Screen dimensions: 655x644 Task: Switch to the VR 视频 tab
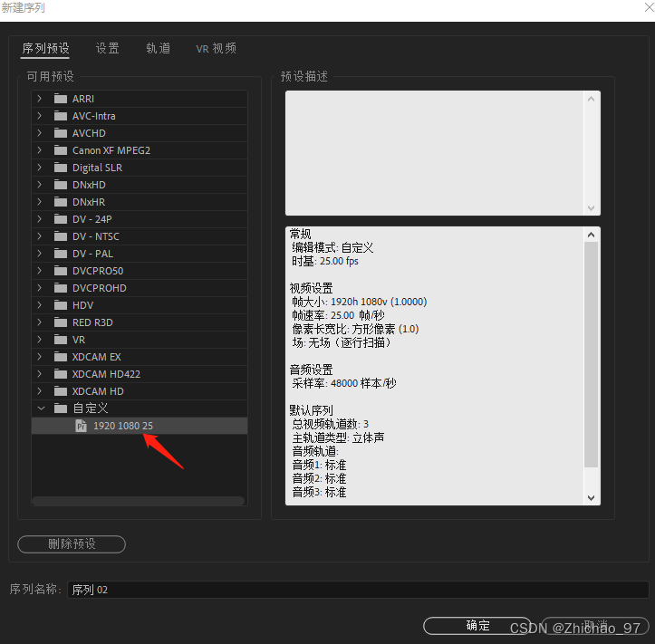(216, 48)
